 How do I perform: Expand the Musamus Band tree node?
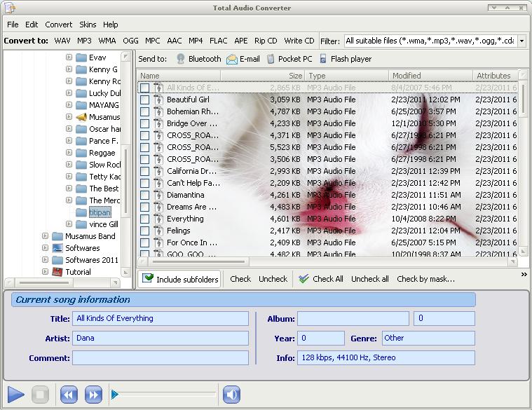point(45,235)
